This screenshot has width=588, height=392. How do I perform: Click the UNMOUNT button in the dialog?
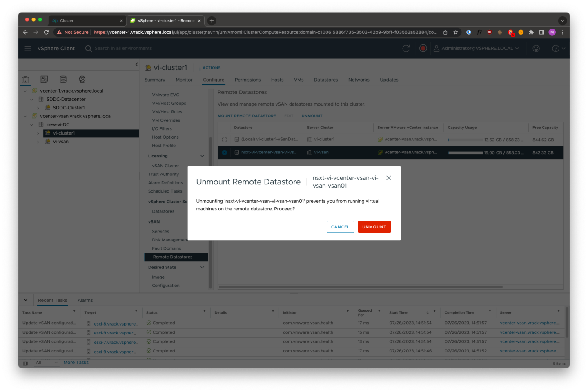(374, 226)
